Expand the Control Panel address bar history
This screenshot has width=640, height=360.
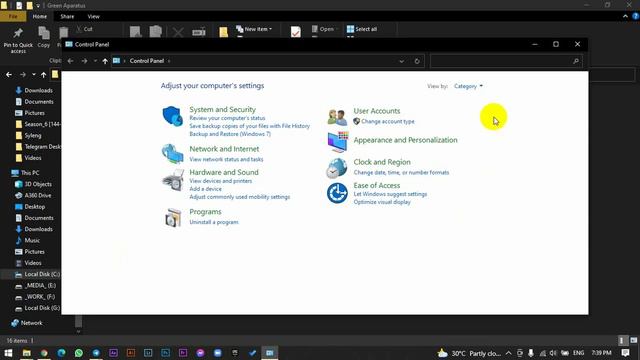(x=402, y=61)
